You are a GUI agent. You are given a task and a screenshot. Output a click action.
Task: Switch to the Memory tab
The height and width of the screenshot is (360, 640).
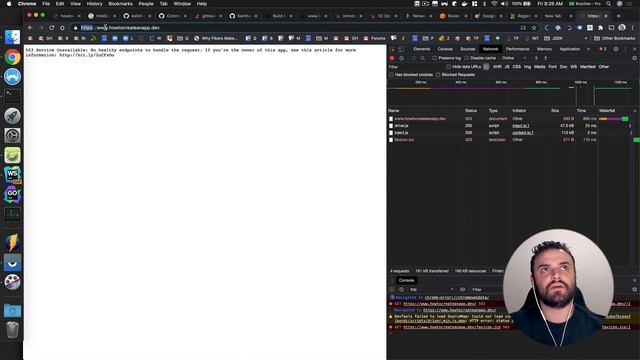544,49
